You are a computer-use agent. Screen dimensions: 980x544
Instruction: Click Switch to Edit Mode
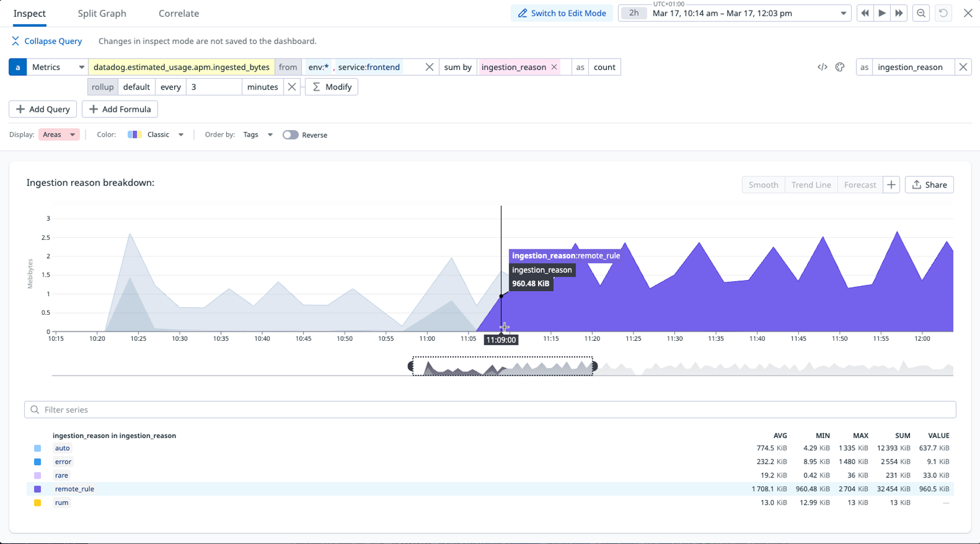561,13
